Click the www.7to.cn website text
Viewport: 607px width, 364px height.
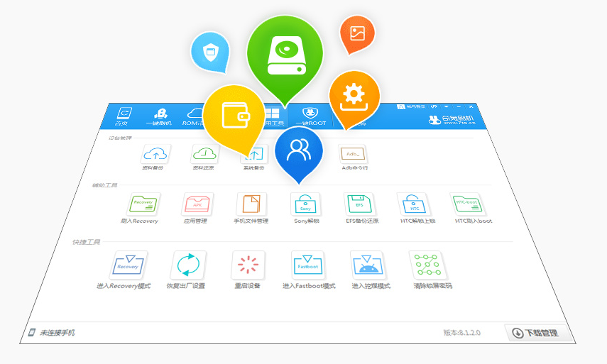pos(459,123)
